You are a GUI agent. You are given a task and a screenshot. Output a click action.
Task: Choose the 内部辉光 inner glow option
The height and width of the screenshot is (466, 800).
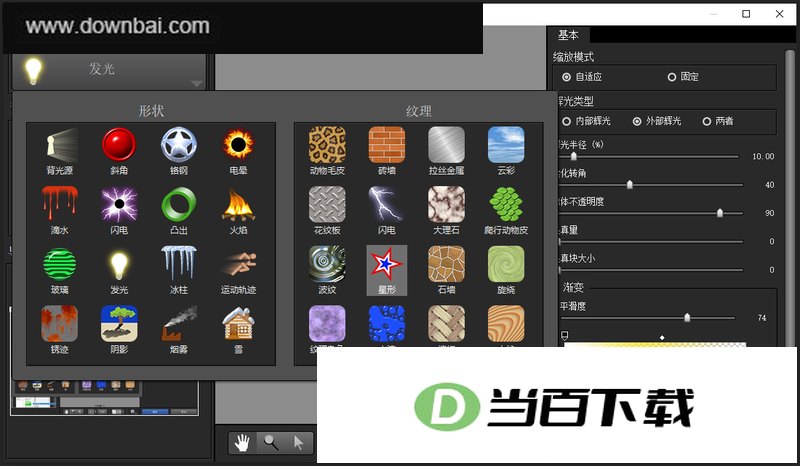[x=586, y=121]
